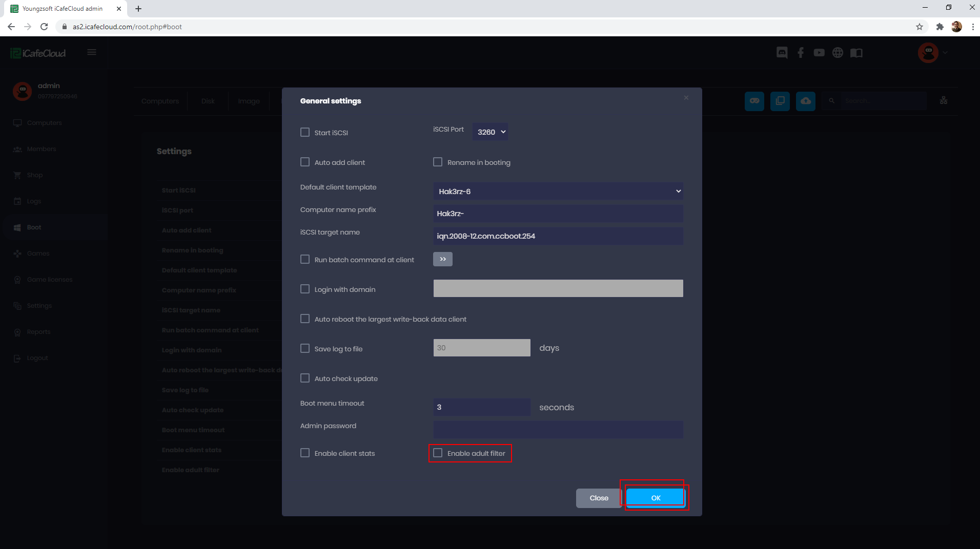The width and height of the screenshot is (980, 549).
Task: Open the documentation book icon
Action: pos(856,52)
